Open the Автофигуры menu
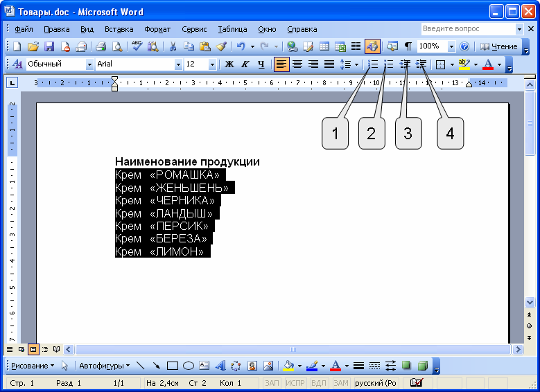540x392 pixels. click(x=105, y=366)
